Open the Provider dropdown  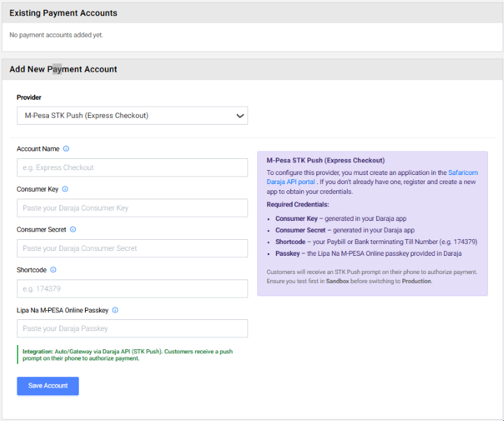tap(132, 116)
